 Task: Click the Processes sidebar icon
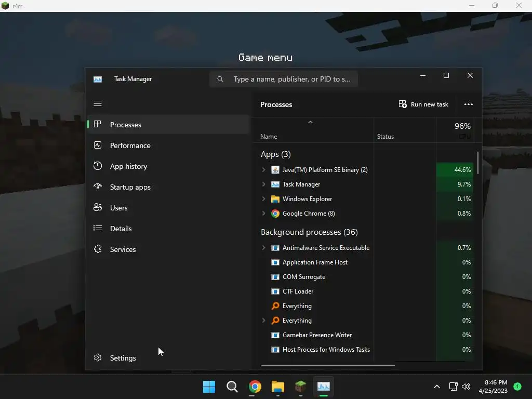pyautogui.click(x=97, y=124)
